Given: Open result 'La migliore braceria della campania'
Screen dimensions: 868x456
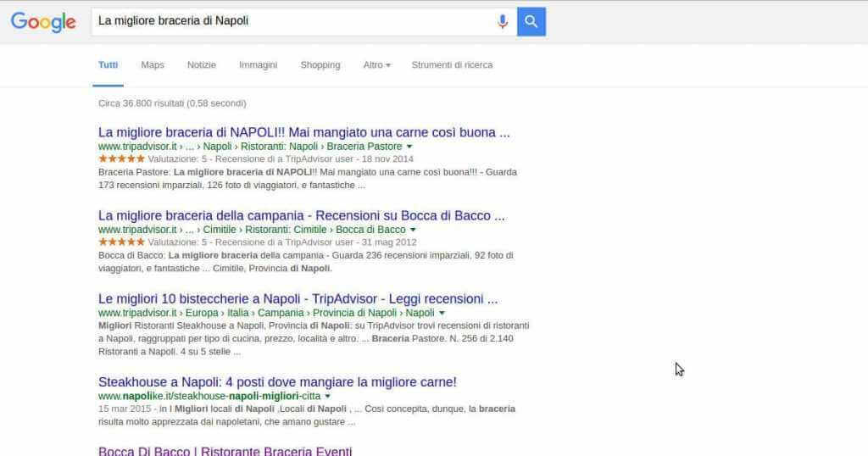Looking at the screenshot, I should point(302,215).
